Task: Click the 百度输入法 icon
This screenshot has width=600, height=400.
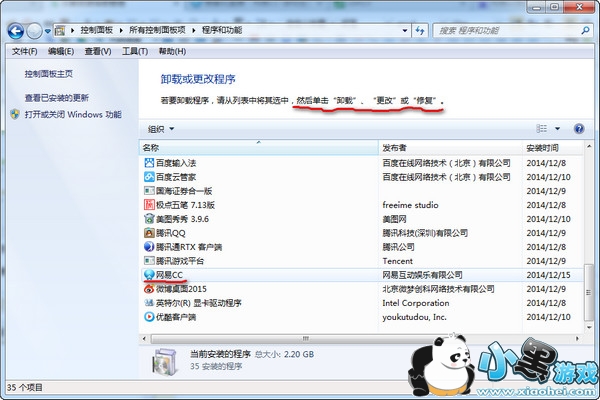Action: coord(149,163)
